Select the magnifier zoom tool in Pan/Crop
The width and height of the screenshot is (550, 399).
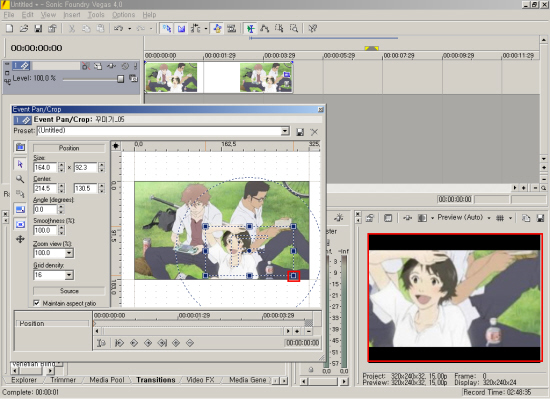(20, 179)
